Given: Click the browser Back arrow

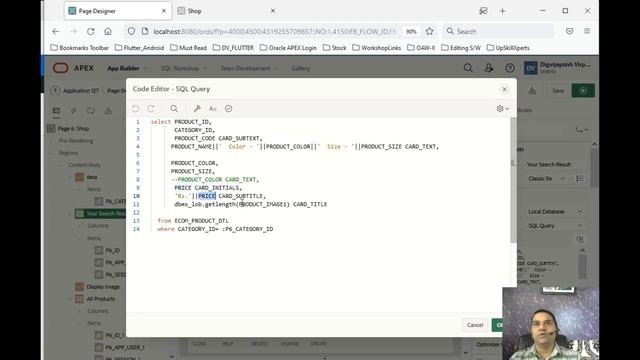Looking at the screenshot, I should tap(56, 31).
